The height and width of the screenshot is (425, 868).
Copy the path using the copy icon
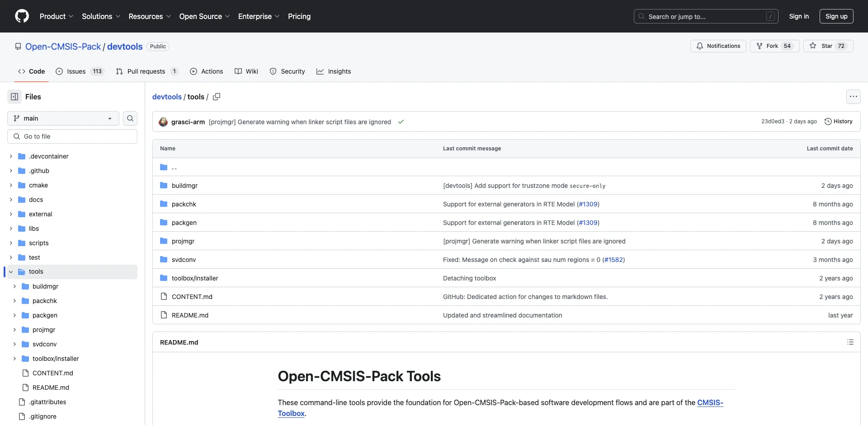(x=217, y=97)
